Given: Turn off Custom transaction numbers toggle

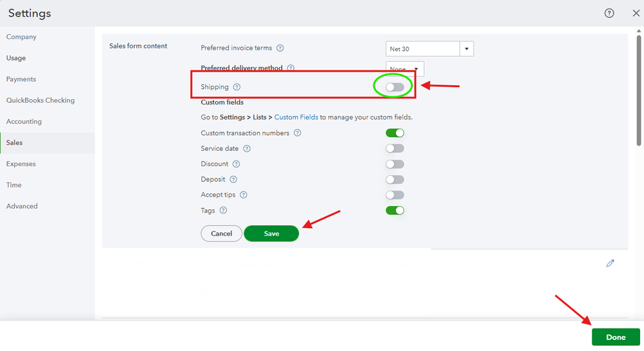Looking at the screenshot, I should 395,133.
